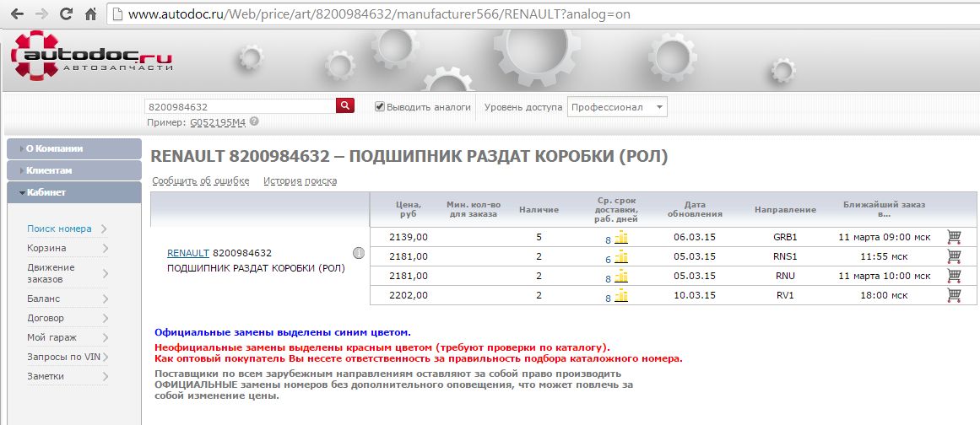The image size is (980, 425).
Task: Collapse 'Кабинет' sidebar section
Action: (x=73, y=192)
